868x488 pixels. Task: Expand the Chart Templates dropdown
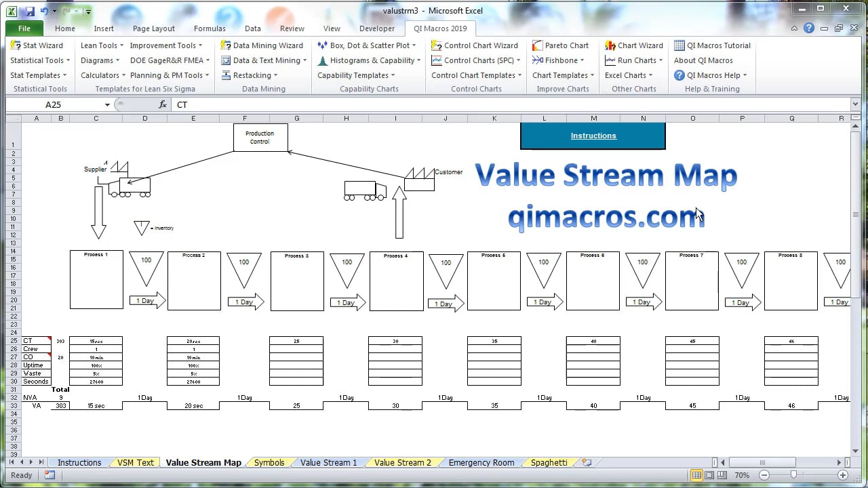[x=564, y=75]
